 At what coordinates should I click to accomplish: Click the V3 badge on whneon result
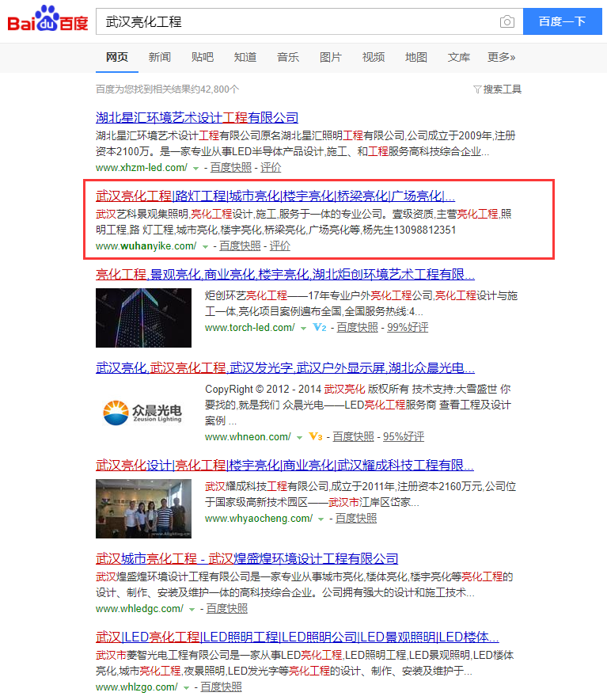(x=316, y=436)
